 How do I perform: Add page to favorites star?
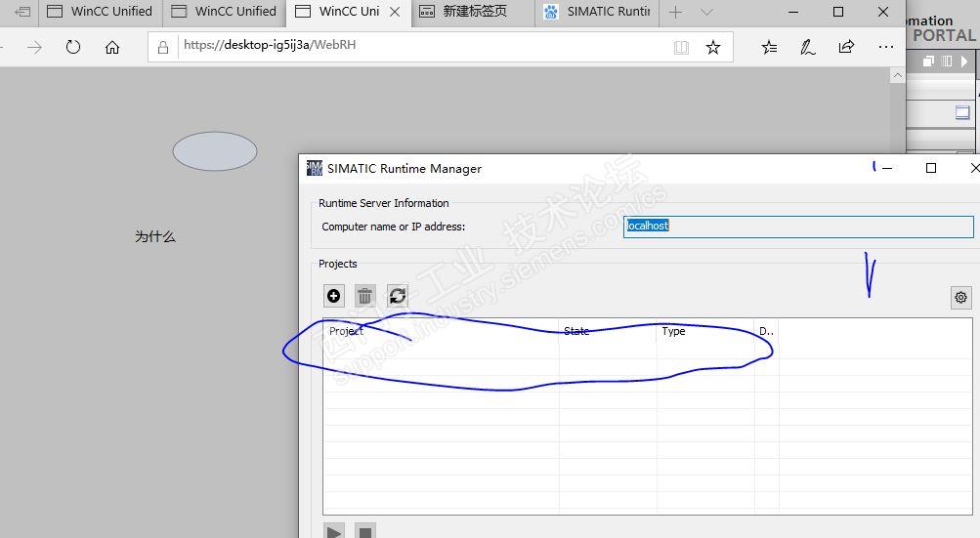(x=713, y=48)
